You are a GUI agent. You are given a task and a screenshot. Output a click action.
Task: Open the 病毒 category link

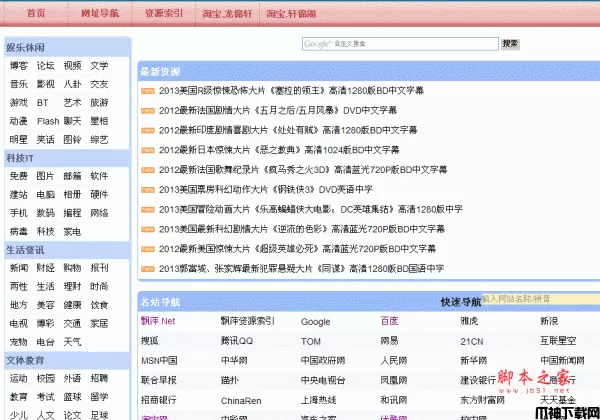[x=19, y=232]
